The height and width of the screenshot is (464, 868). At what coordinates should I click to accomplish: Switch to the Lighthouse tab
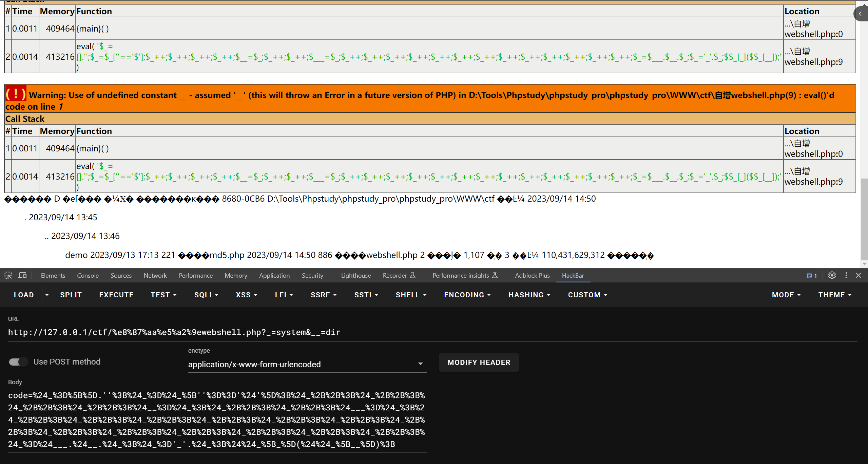(x=356, y=276)
